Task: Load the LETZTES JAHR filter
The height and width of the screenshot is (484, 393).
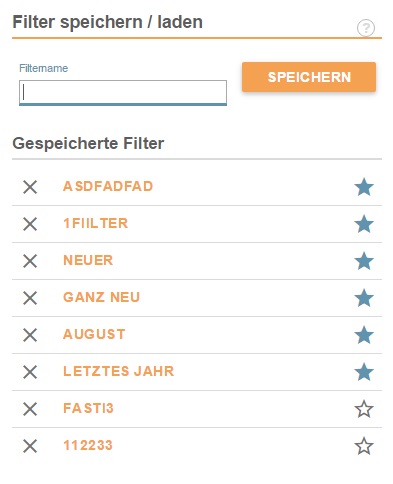Action: pyautogui.click(x=118, y=371)
